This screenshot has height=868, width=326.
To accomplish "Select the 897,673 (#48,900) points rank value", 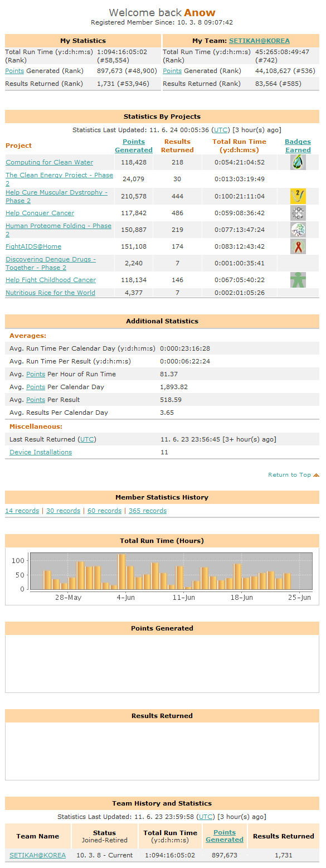I will click(127, 71).
